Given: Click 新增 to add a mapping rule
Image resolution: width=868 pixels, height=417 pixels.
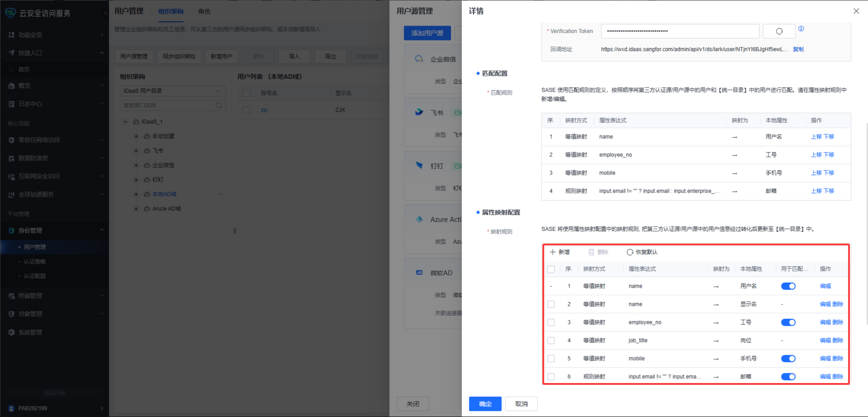Looking at the screenshot, I should coord(560,252).
